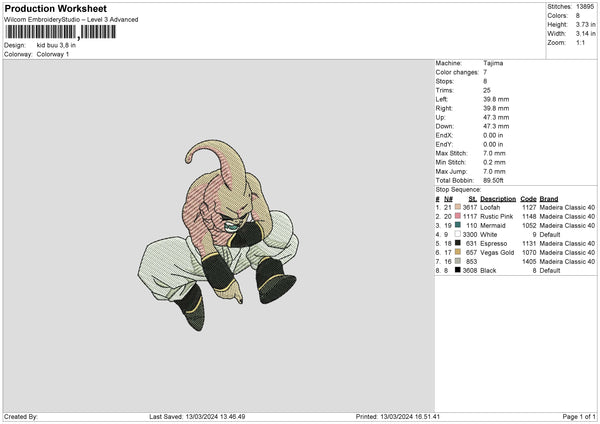Screen dimensions: 600x424
Task: Click the Rustic Pink description text
Action: tap(497, 216)
